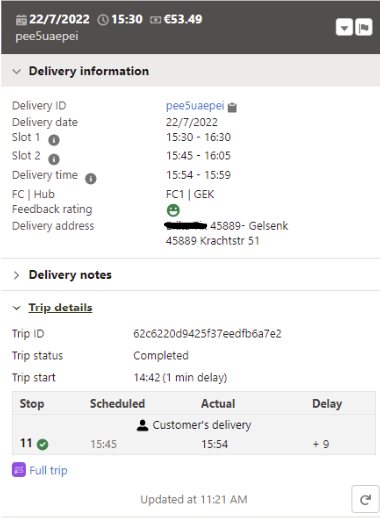380x518 pixels.
Task: Open the Trip details heading link
Action: [60, 308]
